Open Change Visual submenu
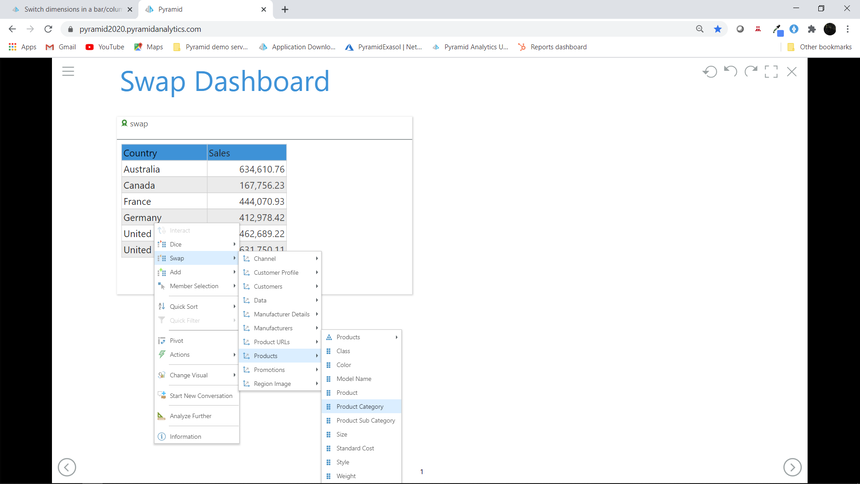The height and width of the screenshot is (484, 860). coord(197,375)
